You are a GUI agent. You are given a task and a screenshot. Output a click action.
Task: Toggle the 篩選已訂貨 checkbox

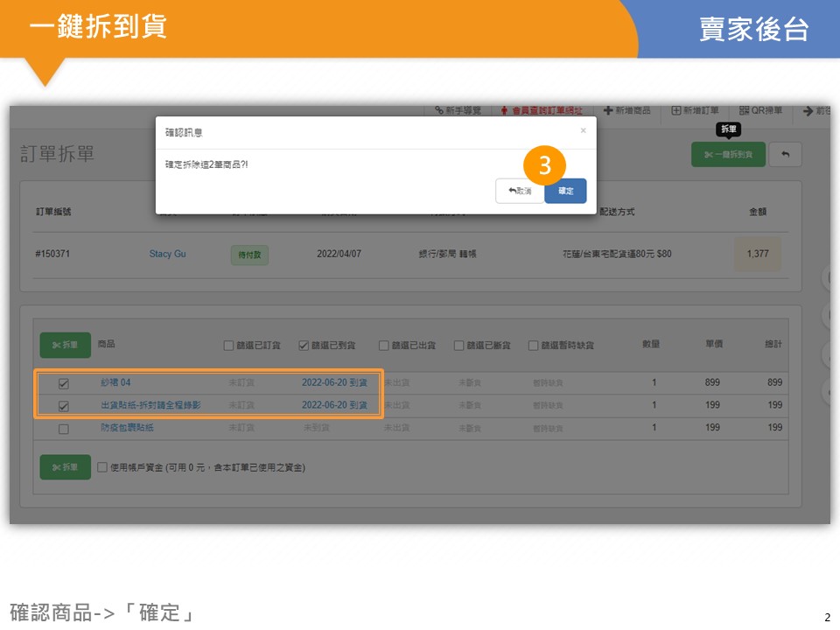(229, 346)
